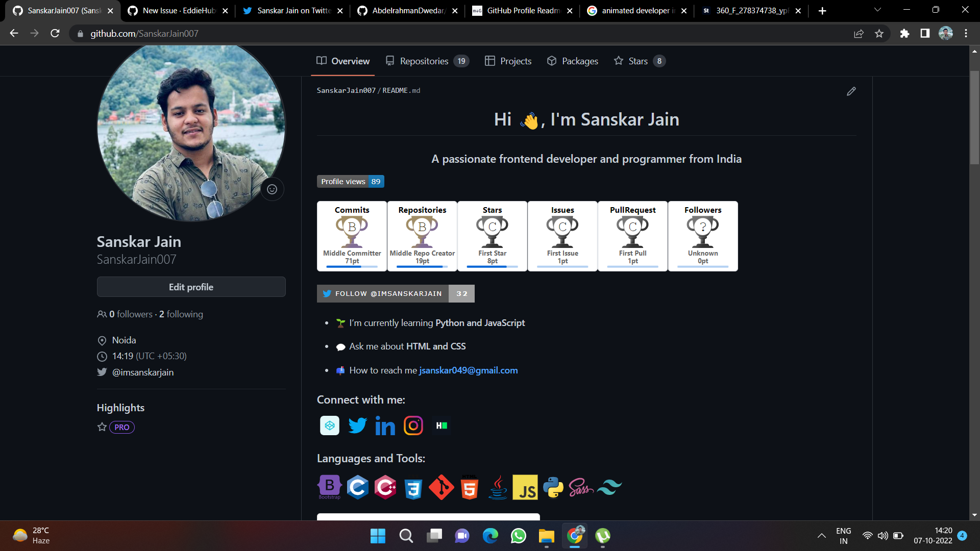980x551 pixels.
Task: Open the WhatsApp icon on the taskbar
Action: (x=518, y=536)
